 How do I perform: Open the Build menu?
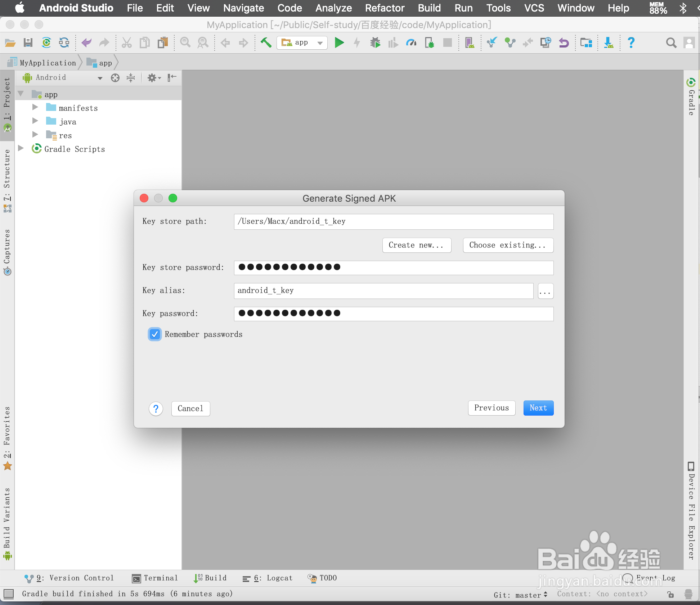[429, 8]
